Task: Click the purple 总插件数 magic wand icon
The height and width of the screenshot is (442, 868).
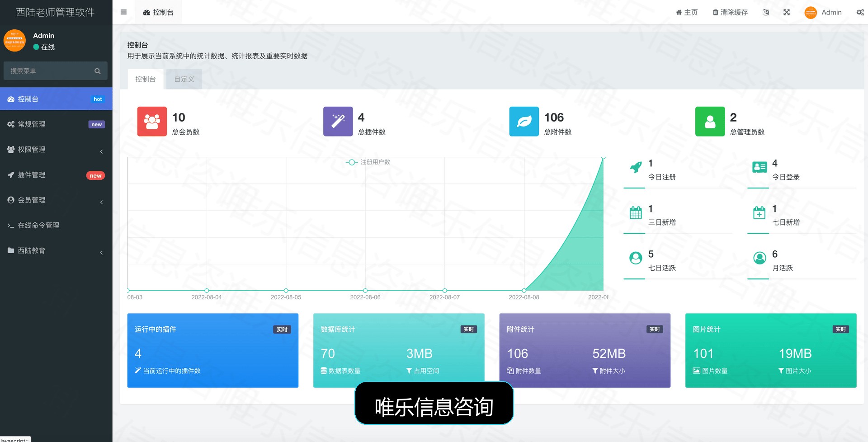Action: pos(338,122)
